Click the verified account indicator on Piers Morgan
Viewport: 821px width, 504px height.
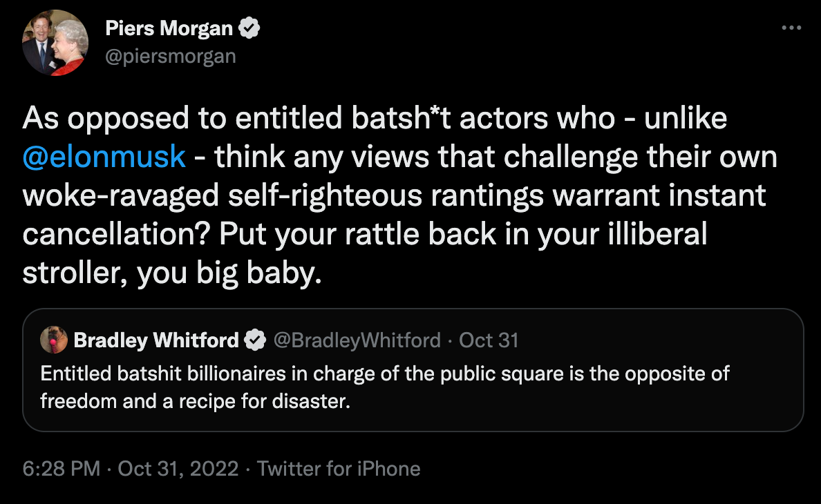[249, 28]
